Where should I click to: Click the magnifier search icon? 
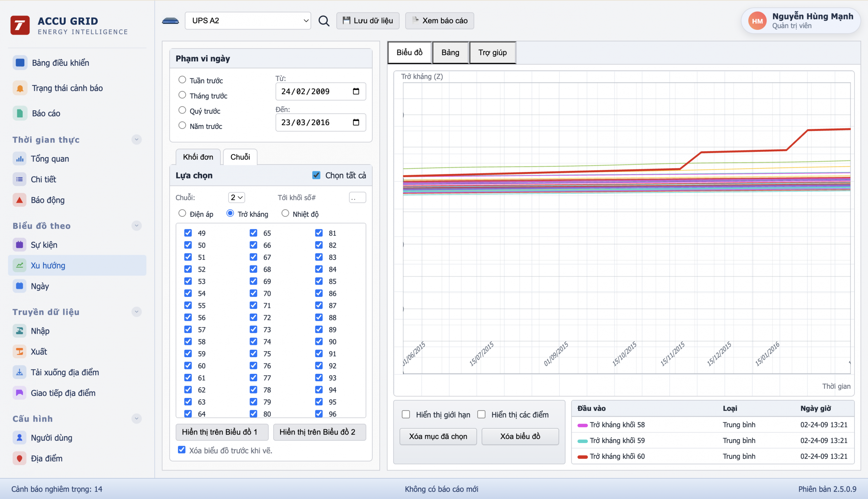[x=324, y=21]
